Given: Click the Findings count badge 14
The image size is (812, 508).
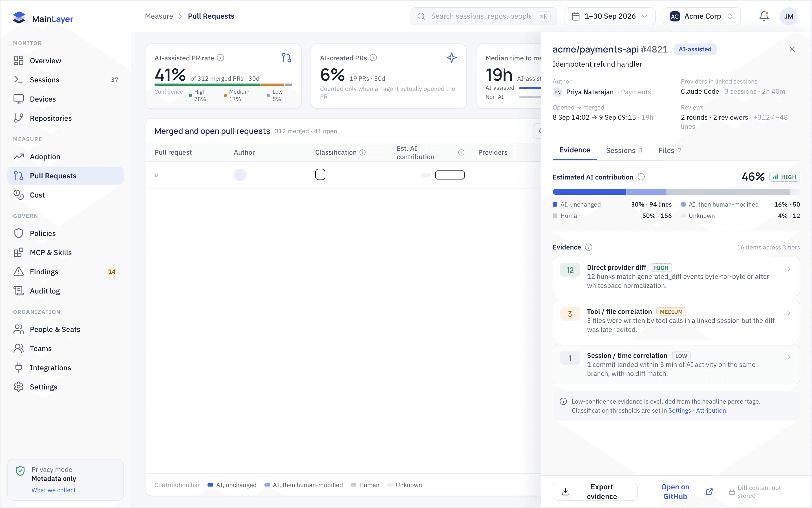Looking at the screenshot, I should (x=112, y=271).
